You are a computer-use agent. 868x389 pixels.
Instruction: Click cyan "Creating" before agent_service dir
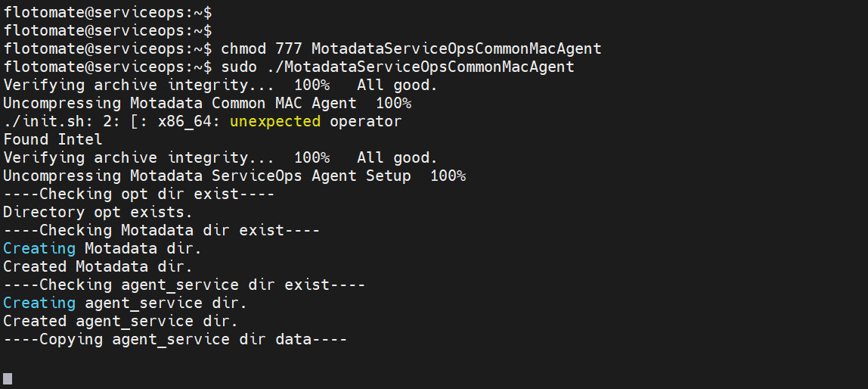pos(39,303)
